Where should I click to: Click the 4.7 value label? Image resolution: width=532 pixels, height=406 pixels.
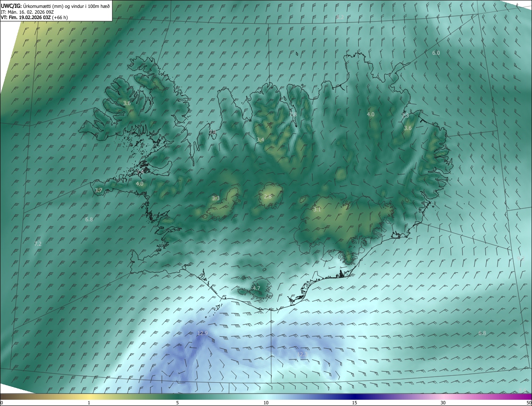tap(256, 288)
